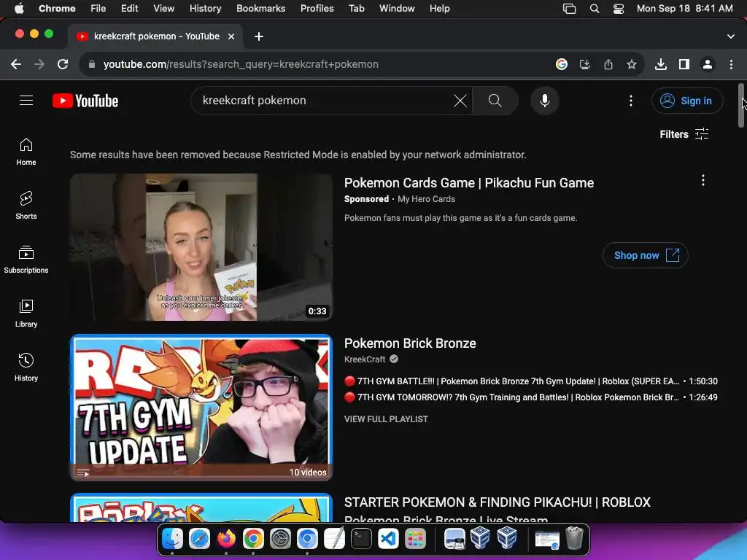Screen dimensions: 747x560
Task: Open the History menu in menu bar
Action: coord(205,9)
